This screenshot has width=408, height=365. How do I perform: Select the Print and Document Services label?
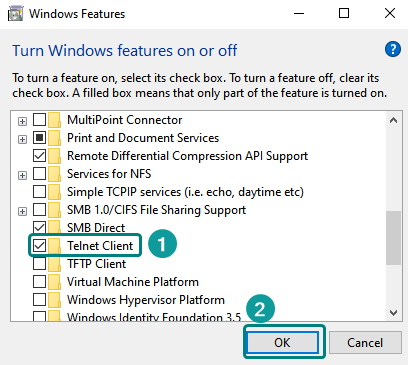[143, 138]
